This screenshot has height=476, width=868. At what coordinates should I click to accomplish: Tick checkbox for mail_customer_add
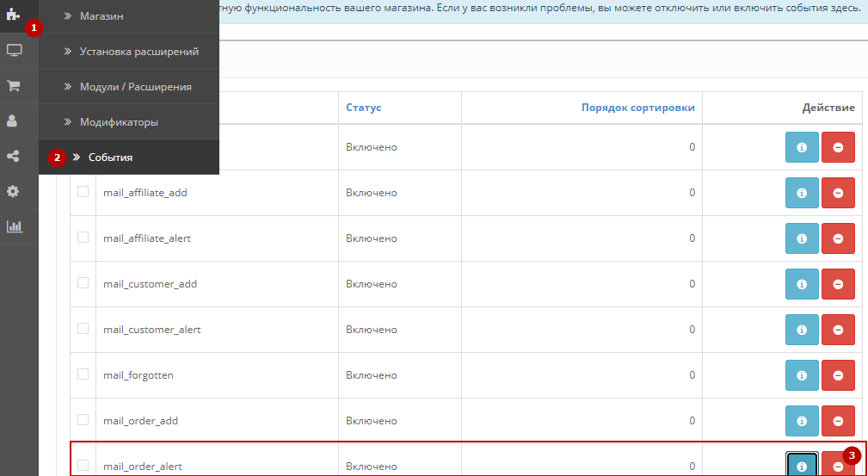83,283
